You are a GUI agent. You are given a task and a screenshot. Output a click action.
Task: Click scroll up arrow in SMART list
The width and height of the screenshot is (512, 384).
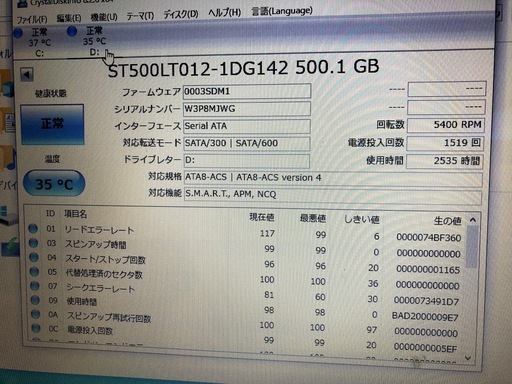coord(473,220)
